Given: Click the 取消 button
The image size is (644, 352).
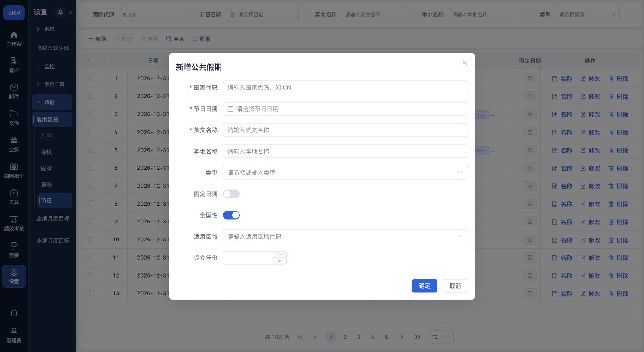Looking at the screenshot, I should pos(455,286).
